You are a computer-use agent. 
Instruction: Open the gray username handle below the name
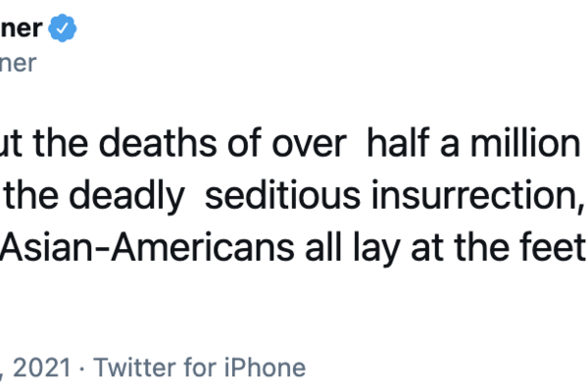18,63
